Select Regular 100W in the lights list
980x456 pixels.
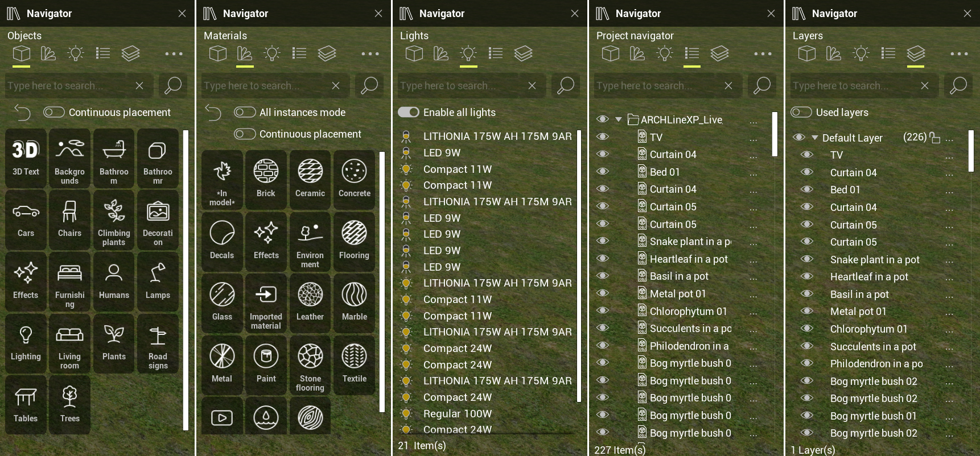(458, 413)
